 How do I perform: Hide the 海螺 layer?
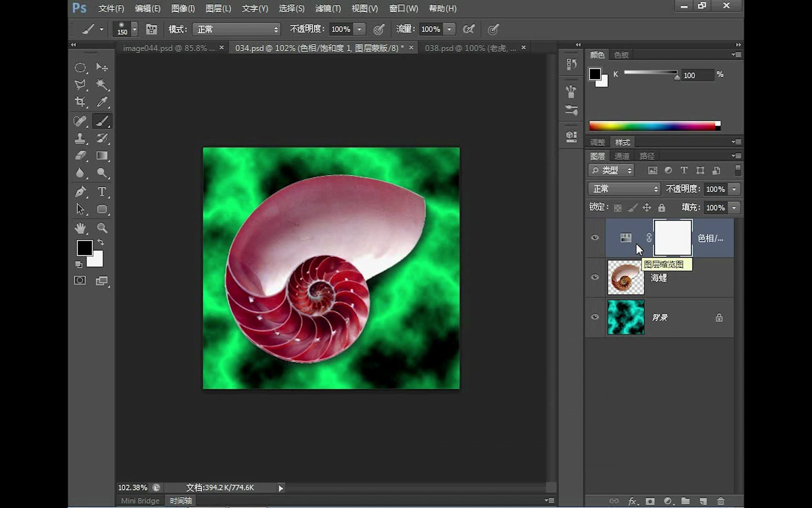595,277
